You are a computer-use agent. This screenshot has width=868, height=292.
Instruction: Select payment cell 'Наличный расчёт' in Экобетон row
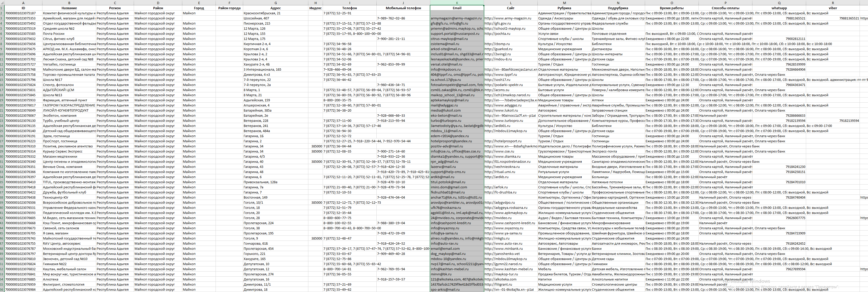click(x=725, y=116)
